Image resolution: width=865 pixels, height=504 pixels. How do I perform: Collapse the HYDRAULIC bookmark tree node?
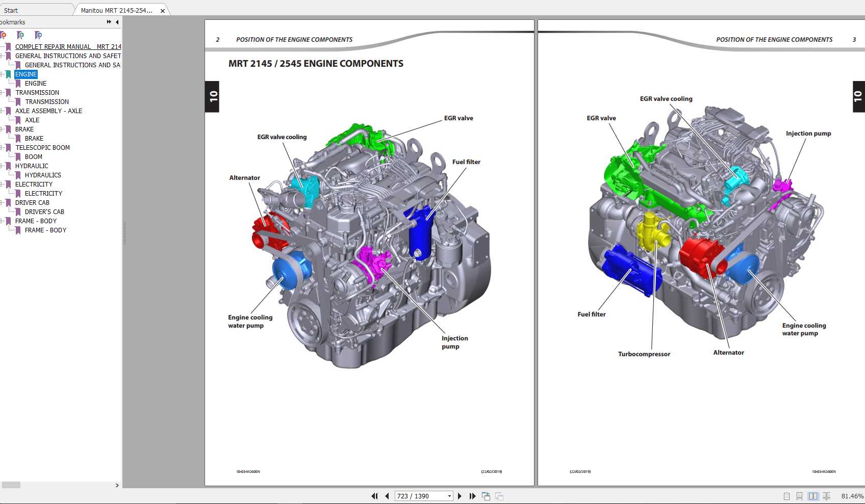pyautogui.click(x=2, y=166)
